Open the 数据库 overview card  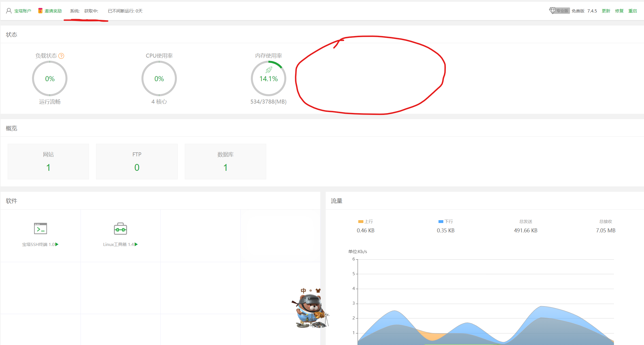tap(225, 161)
